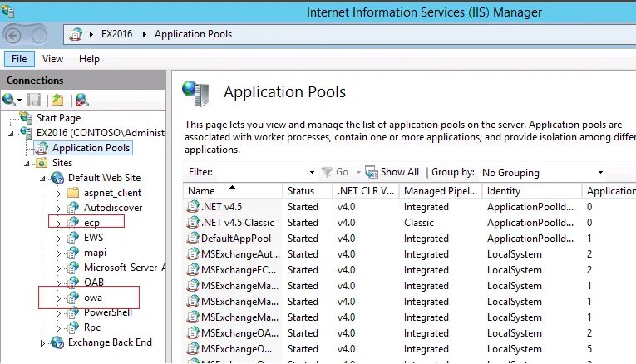The height and width of the screenshot is (364, 636).
Task: Click the Autodiscover application icon
Action: pos(73,208)
